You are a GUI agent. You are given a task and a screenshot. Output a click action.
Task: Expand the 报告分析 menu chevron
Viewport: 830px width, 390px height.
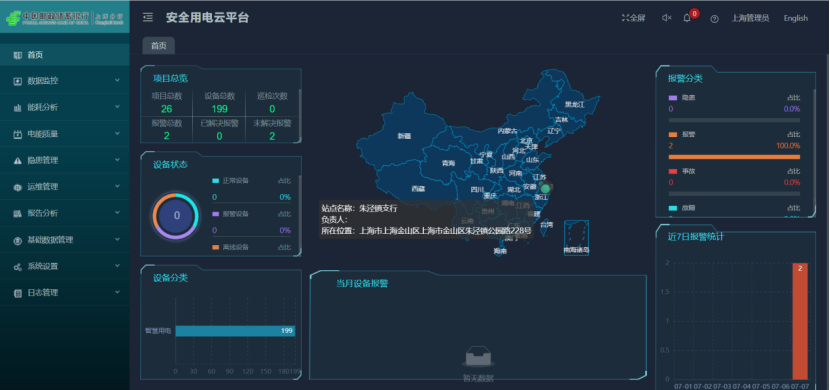click(x=118, y=213)
